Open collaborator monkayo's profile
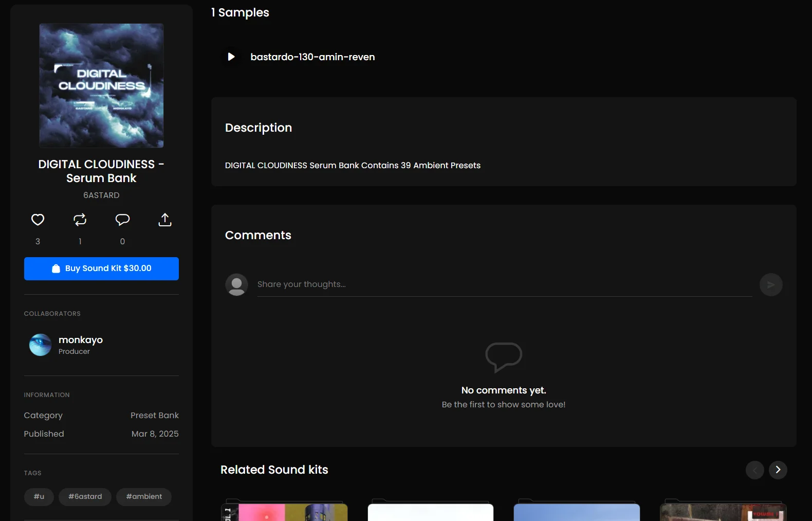 pyautogui.click(x=81, y=340)
